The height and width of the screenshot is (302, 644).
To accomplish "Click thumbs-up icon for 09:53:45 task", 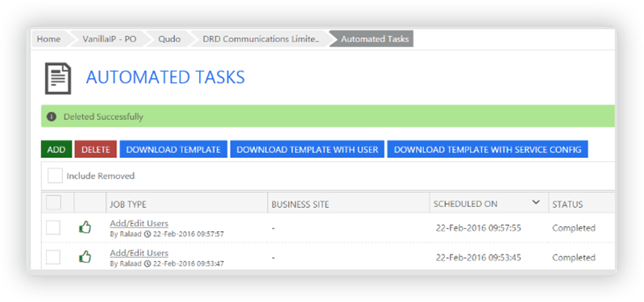I will point(85,257).
